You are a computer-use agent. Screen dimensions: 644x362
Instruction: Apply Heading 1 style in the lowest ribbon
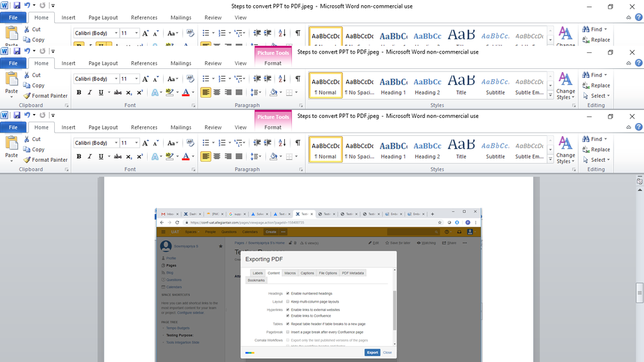393,150
